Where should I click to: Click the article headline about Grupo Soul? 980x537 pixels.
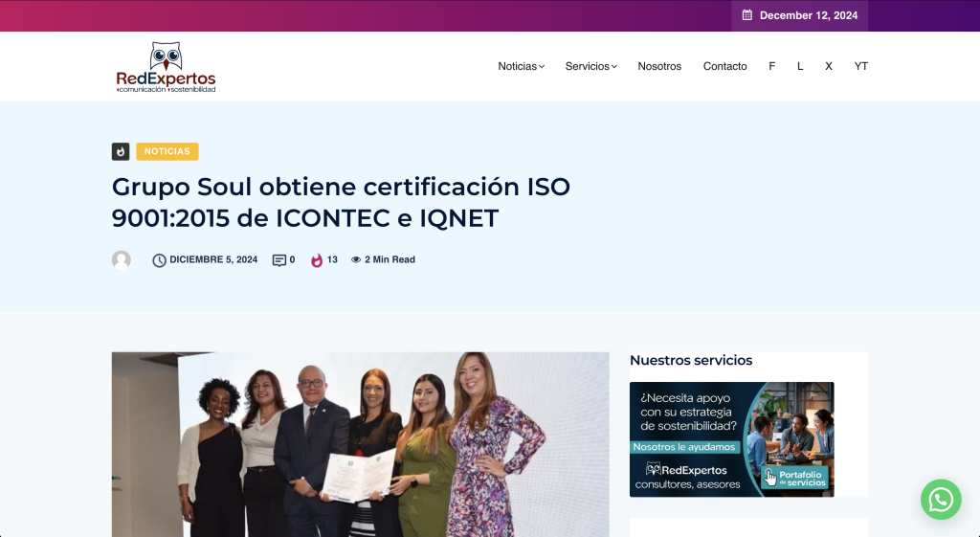pyautogui.click(x=342, y=203)
